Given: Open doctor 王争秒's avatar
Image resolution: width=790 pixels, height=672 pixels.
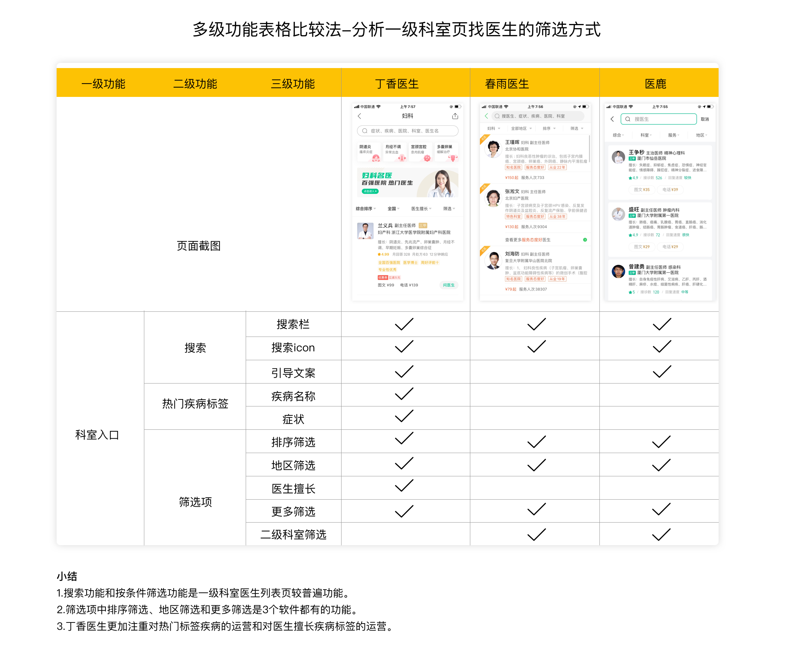Looking at the screenshot, I should click(618, 156).
